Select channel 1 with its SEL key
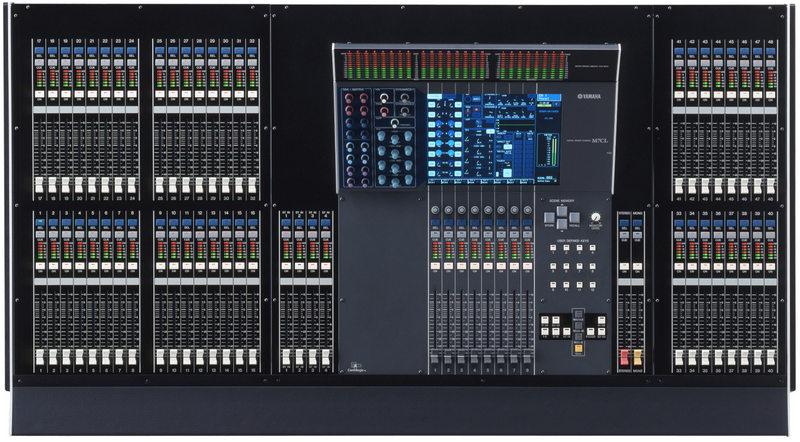800x442 pixels. [40, 224]
